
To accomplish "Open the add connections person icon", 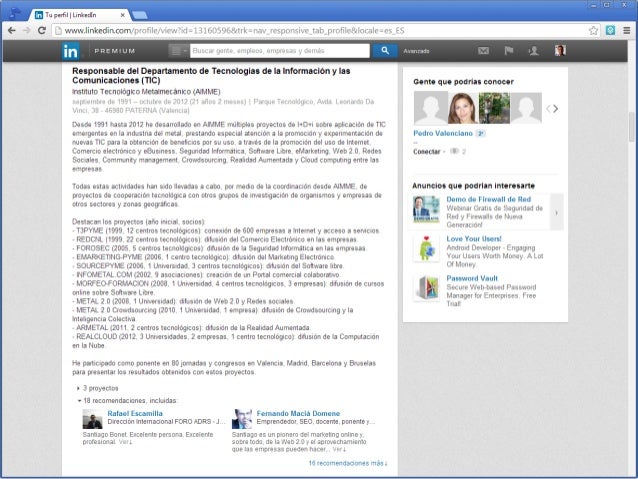I will [x=533, y=51].
